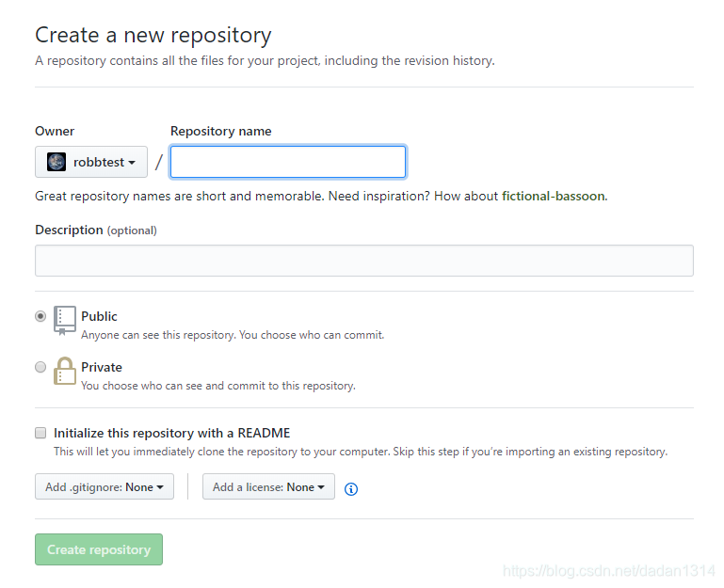724x588 pixels.
Task: Click the private repository lock icon
Action: (65, 371)
